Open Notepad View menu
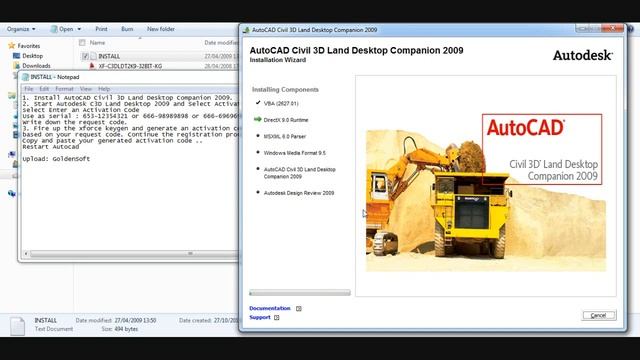 pos(86,89)
